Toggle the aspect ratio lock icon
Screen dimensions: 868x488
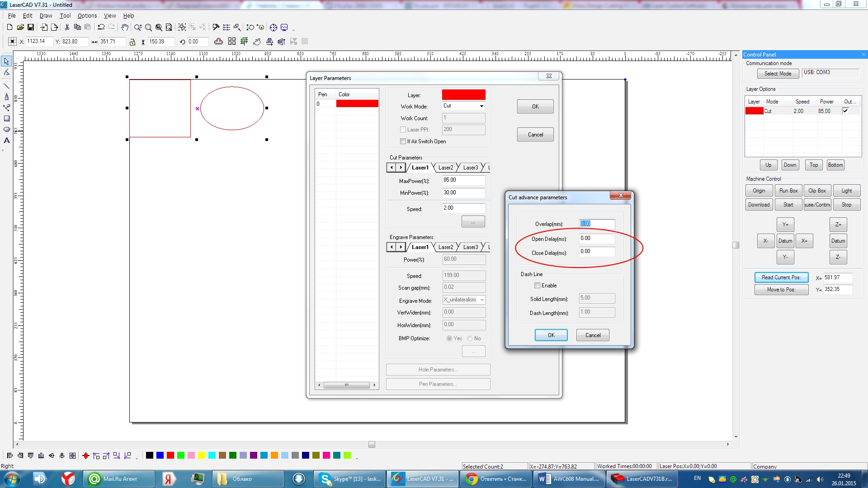click(x=132, y=42)
